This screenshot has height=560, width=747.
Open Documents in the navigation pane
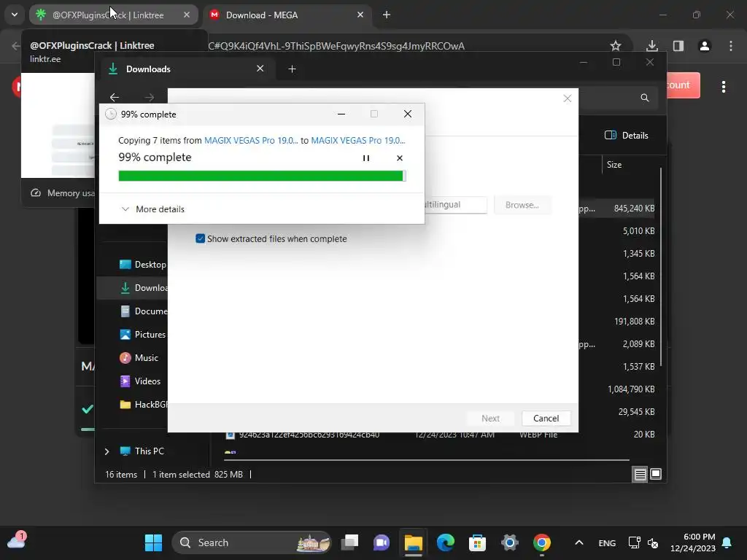click(x=143, y=311)
